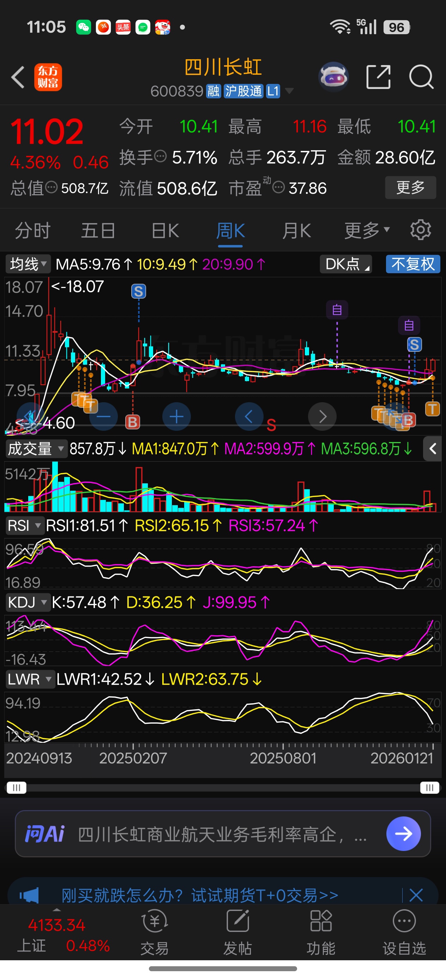Open the 功能 functions icon
Screen dimensions: 446x980
[321, 932]
